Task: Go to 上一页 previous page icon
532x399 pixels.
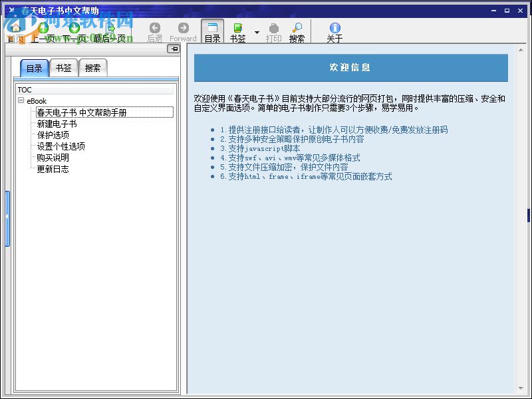Action: tap(42, 28)
